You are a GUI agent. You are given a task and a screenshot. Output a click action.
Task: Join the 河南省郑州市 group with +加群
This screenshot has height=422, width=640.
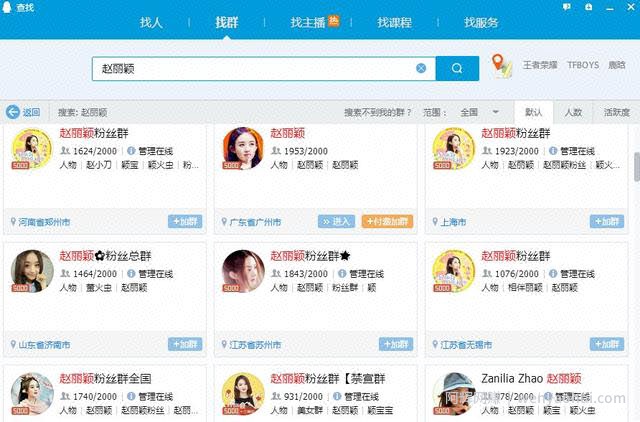(185, 222)
